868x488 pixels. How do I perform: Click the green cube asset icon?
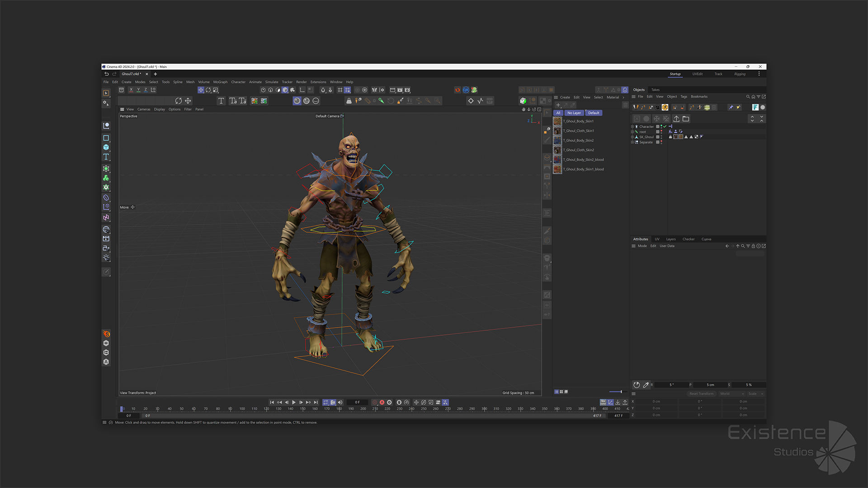coord(523,101)
